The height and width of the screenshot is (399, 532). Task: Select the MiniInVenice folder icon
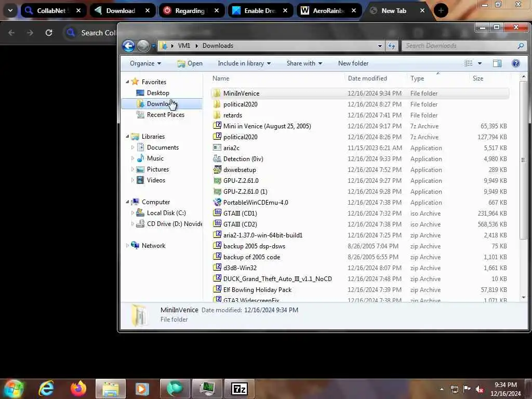tap(217, 94)
